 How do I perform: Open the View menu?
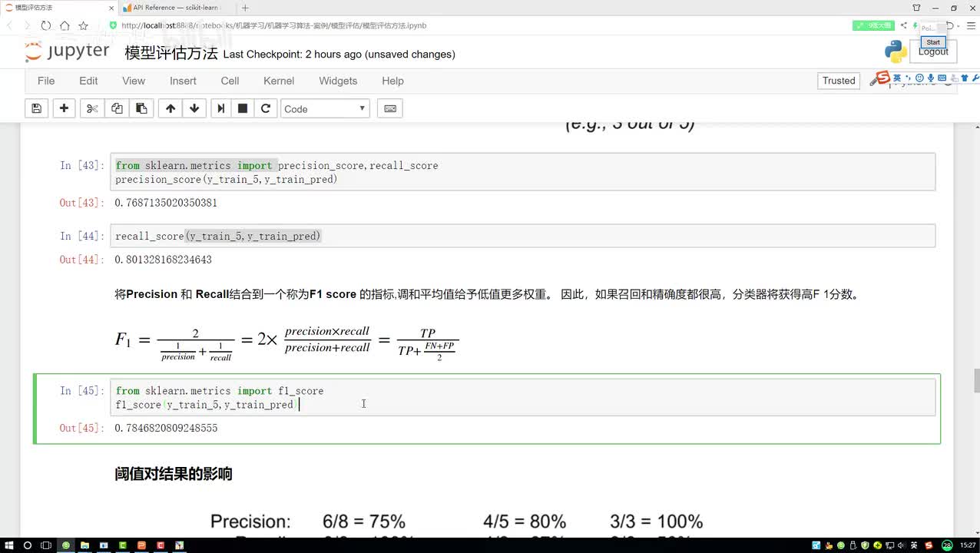[134, 81]
